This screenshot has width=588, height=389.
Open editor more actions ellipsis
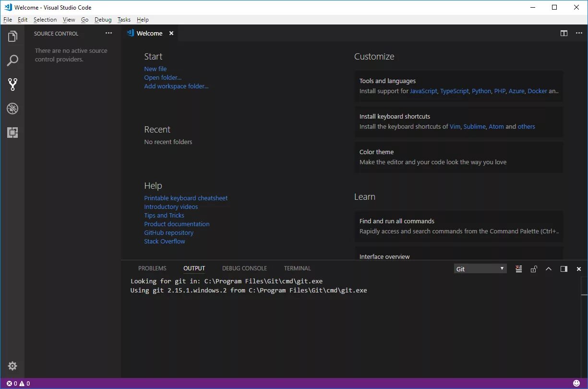[x=579, y=33]
